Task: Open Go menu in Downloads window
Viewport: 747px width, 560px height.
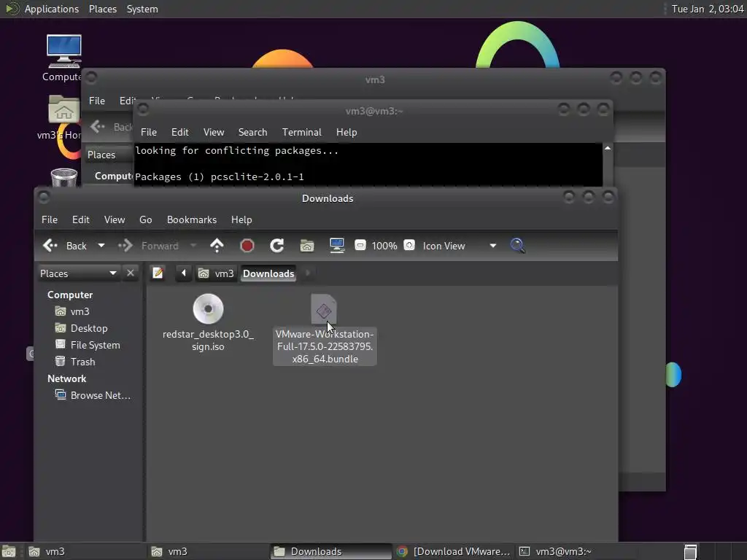Action: [x=145, y=219]
